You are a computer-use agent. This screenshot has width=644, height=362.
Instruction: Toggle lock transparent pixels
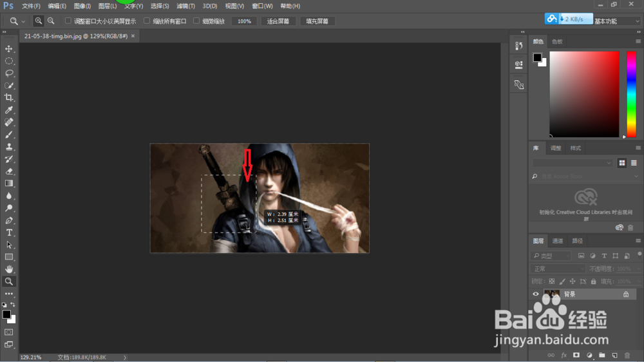pyautogui.click(x=552, y=281)
